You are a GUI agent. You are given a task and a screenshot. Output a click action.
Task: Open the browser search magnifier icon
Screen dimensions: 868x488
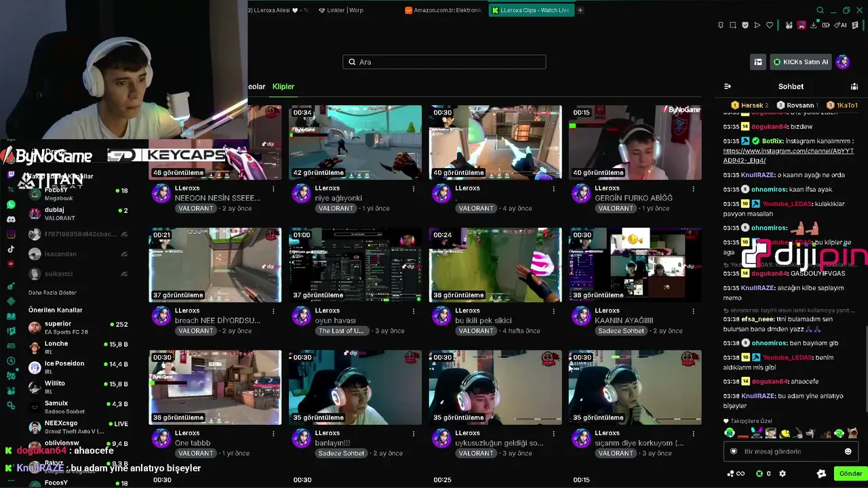[x=820, y=10]
